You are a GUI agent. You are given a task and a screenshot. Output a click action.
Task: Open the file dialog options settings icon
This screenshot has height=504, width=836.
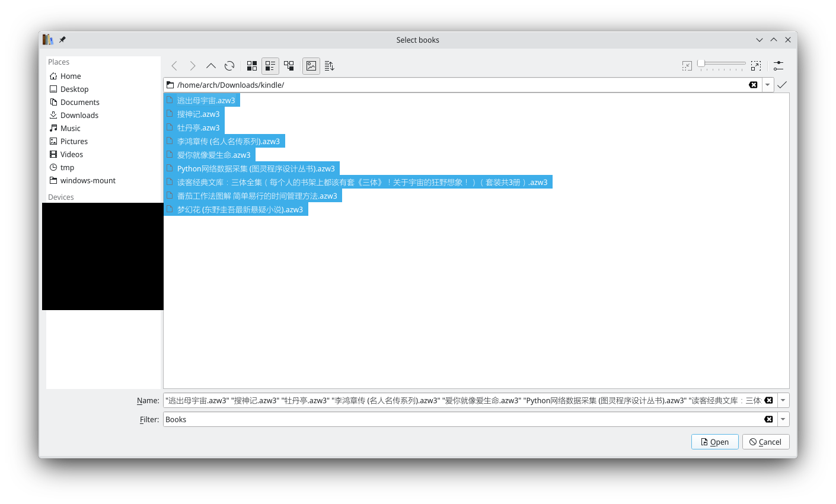tap(778, 66)
